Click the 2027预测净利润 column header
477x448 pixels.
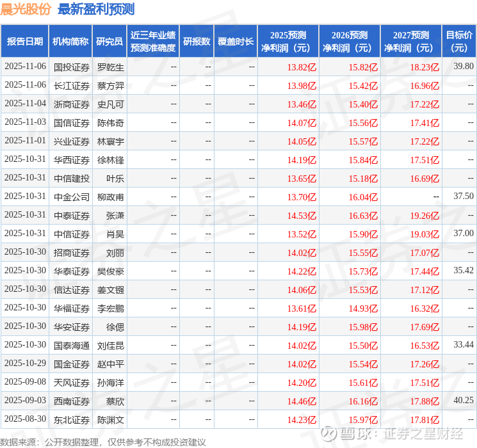coord(411,41)
